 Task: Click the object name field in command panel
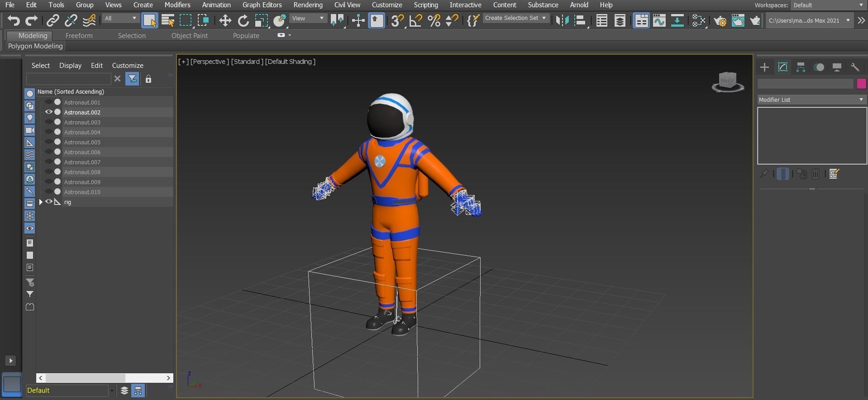pos(806,84)
